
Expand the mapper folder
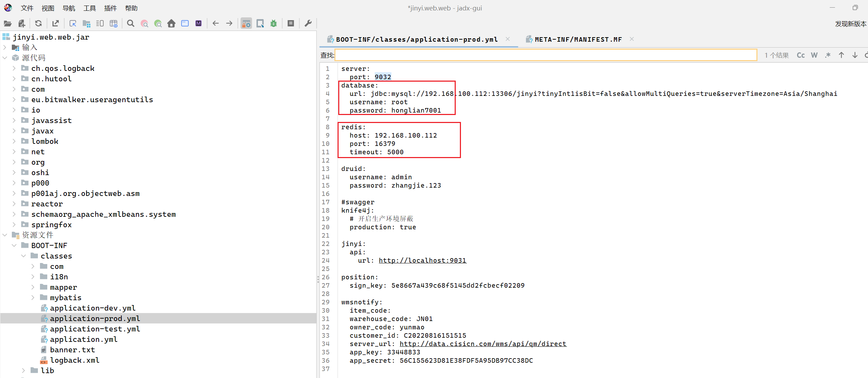[x=33, y=287]
